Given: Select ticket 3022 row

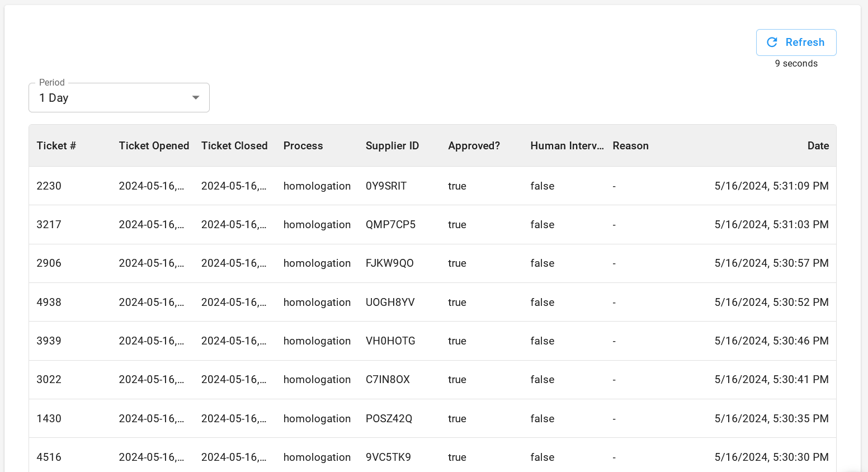Looking at the screenshot, I should click(x=49, y=380).
